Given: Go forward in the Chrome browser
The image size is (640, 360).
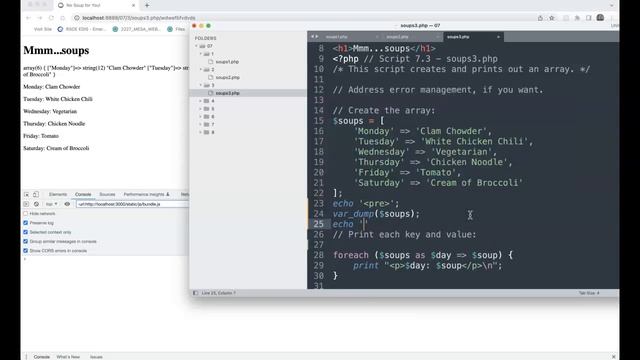Looking at the screenshot, I should click(x=40, y=18).
